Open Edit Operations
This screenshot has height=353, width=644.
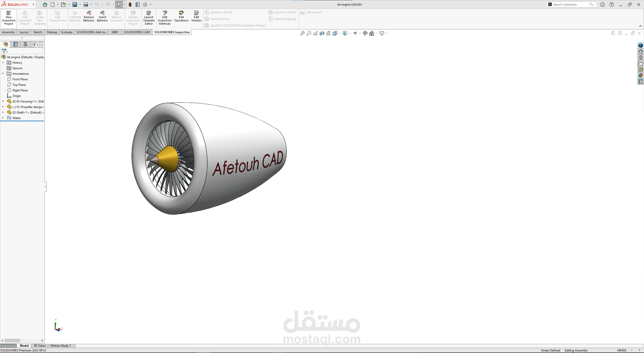point(181,16)
